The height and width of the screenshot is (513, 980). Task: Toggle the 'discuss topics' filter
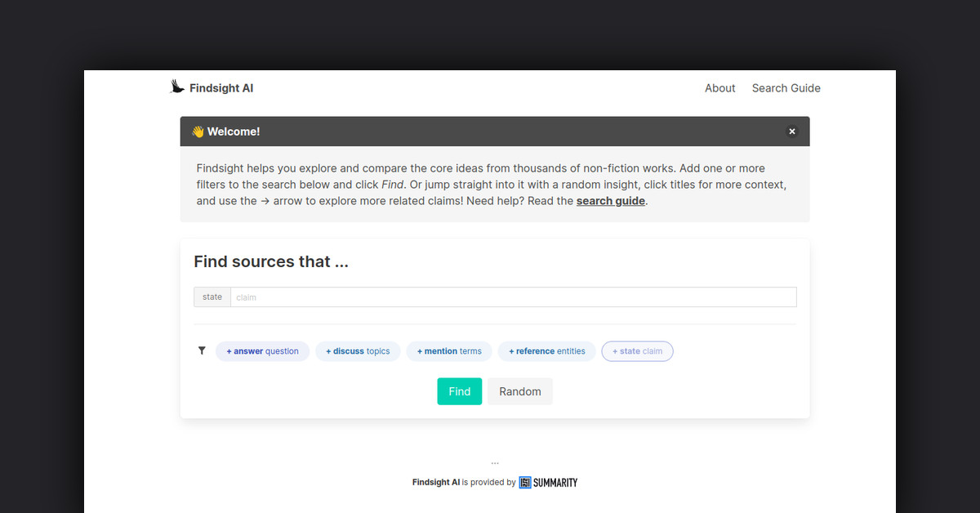358,350
